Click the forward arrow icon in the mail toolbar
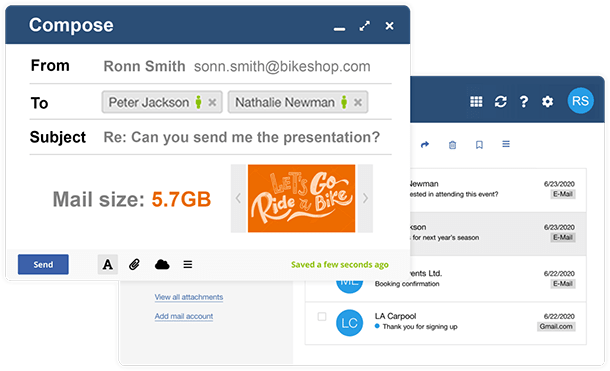This screenshot has width=610, height=371. click(425, 145)
